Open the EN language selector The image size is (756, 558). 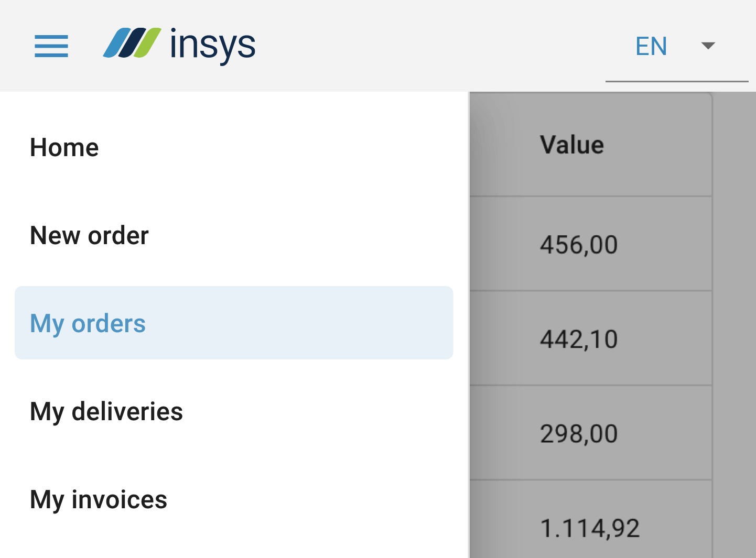click(651, 46)
